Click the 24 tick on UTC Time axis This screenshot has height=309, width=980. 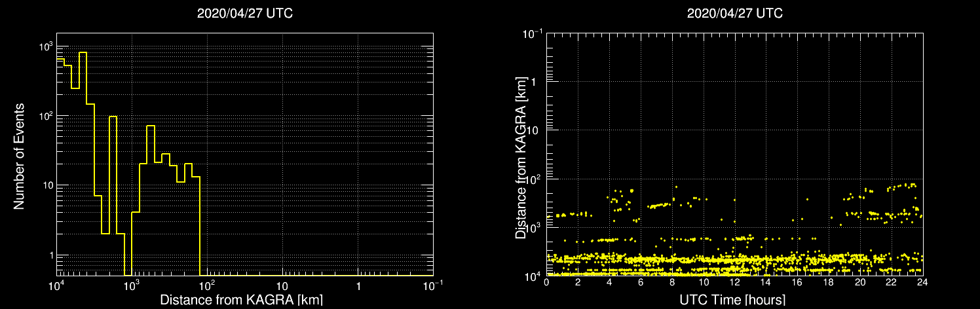pyautogui.click(x=922, y=282)
